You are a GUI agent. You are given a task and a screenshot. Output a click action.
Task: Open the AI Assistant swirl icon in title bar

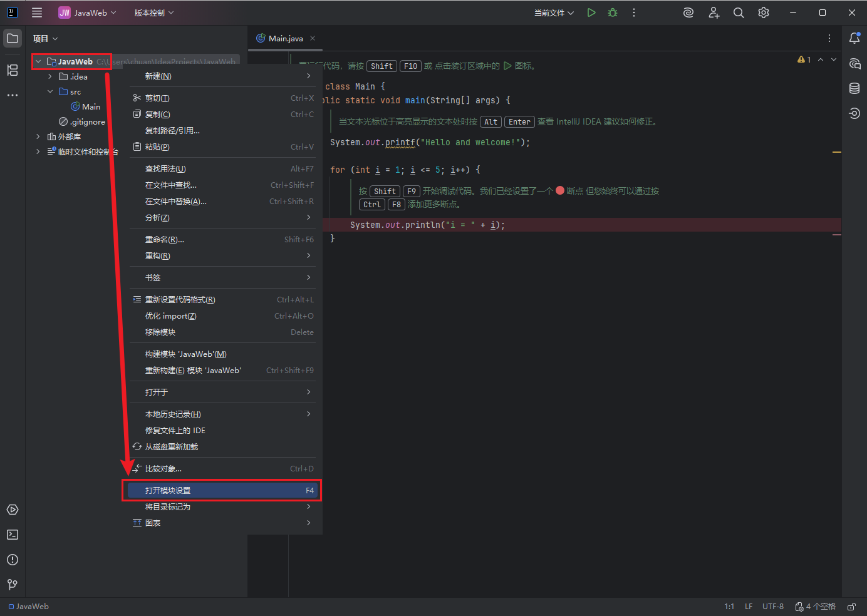tap(688, 13)
